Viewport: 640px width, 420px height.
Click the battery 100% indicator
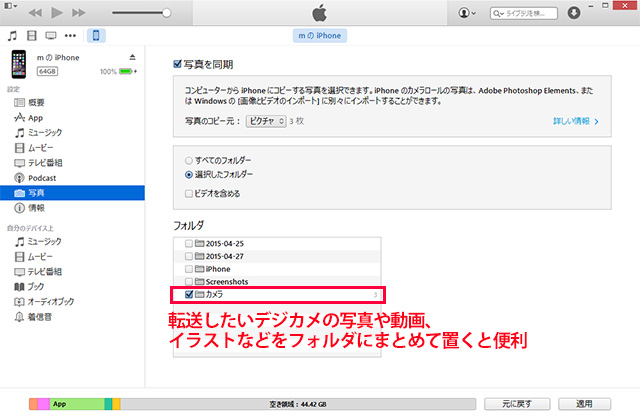(118, 71)
